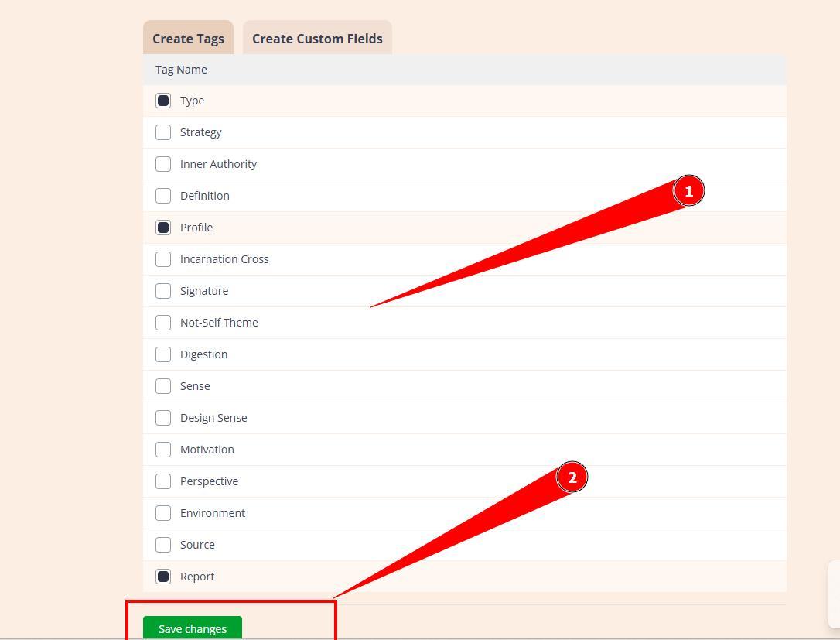Viewport: 840px width, 640px height.
Task: Select the Perspective tag checkbox
Action: coord(163,481)
